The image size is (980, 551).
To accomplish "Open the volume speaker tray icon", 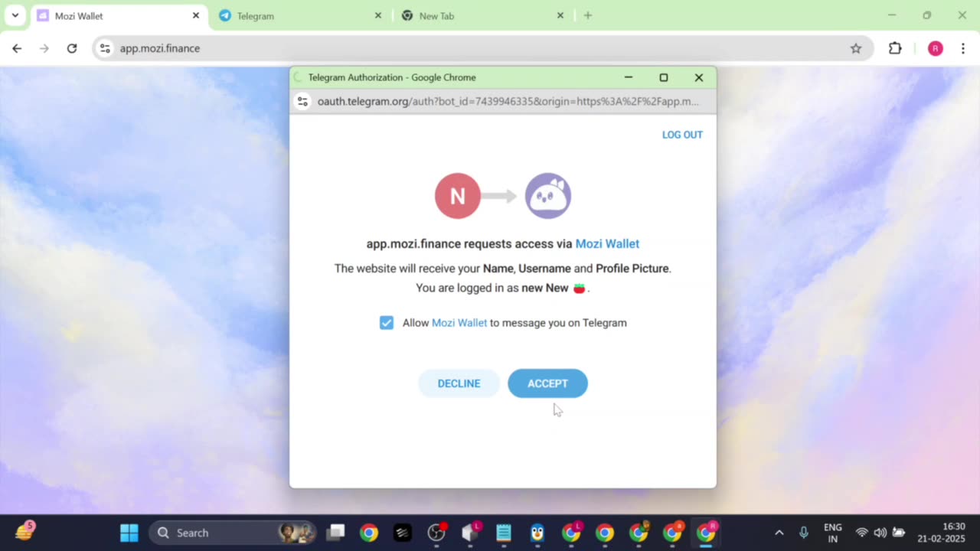I will pos(880,533).
